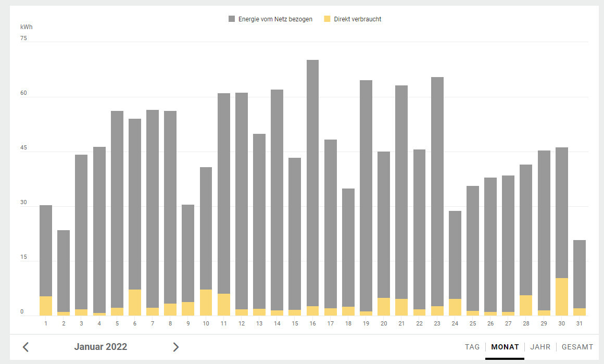Select the MONAT view tab

click(x=505, y=347)
